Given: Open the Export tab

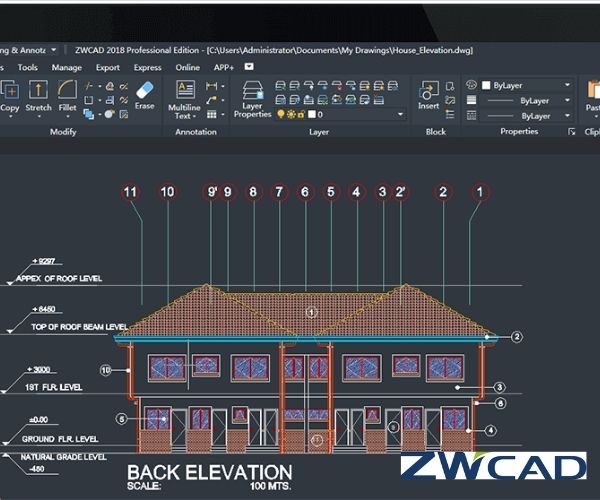Looking at the screenshot, I should 108,67.
